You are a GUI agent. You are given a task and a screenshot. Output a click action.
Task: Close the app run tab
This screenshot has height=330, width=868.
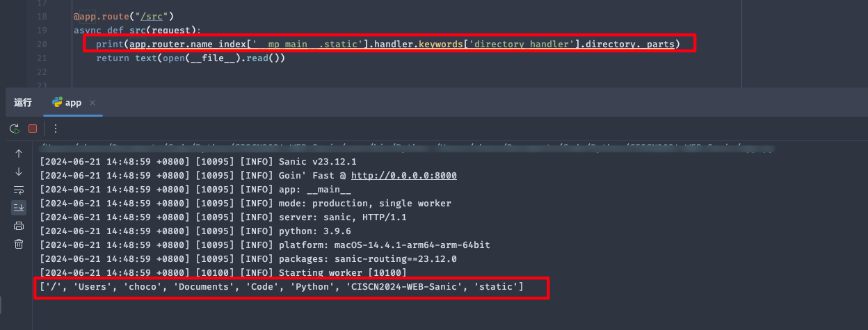(x=93, y=103)
